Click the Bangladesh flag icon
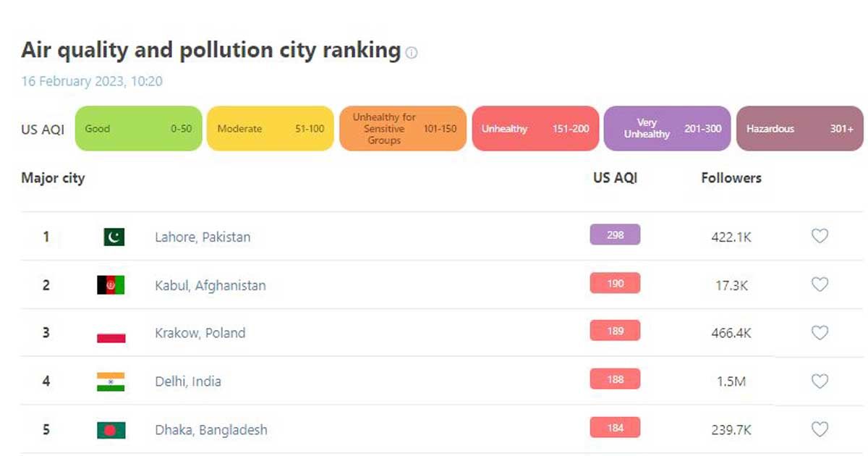 pos(111,430)
